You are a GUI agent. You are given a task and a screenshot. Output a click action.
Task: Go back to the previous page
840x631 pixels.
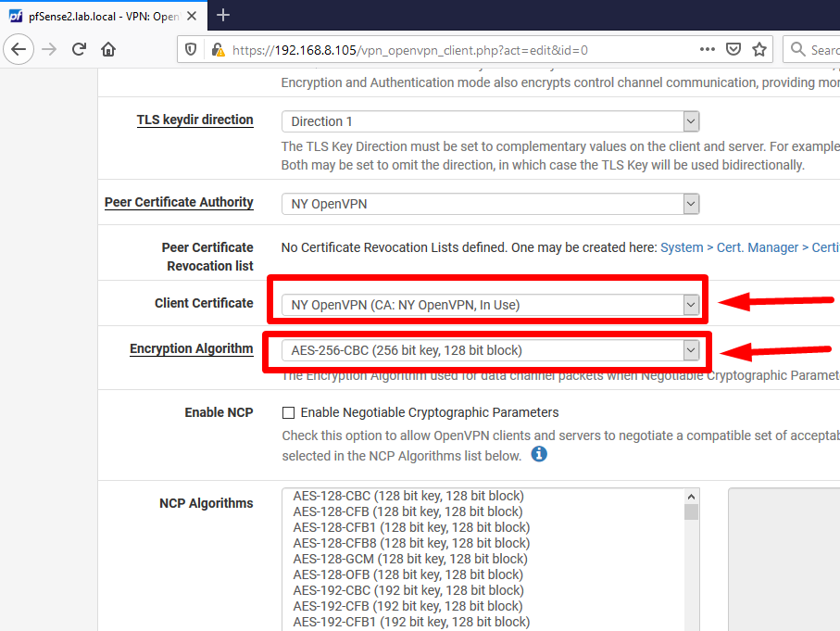(19, 49)
